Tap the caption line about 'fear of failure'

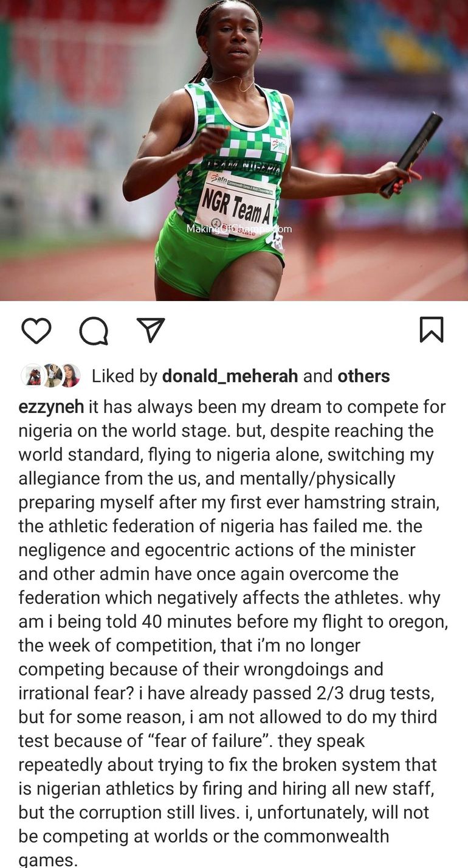(x=191, y=740)
